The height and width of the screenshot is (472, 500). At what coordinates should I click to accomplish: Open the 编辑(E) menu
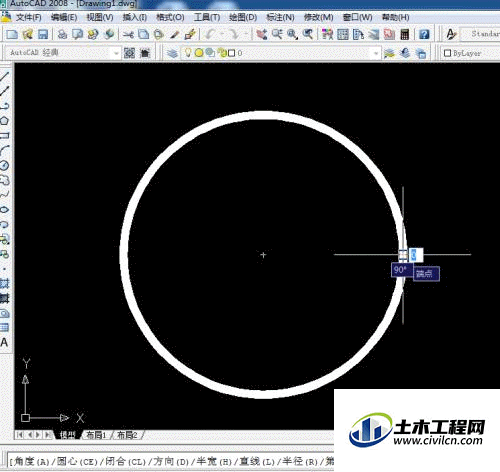[64, 17]
